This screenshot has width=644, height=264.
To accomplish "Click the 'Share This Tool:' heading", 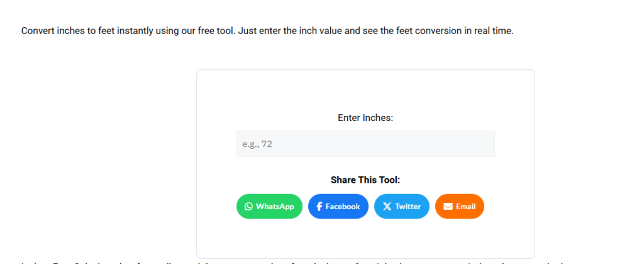I will point(365,180).
